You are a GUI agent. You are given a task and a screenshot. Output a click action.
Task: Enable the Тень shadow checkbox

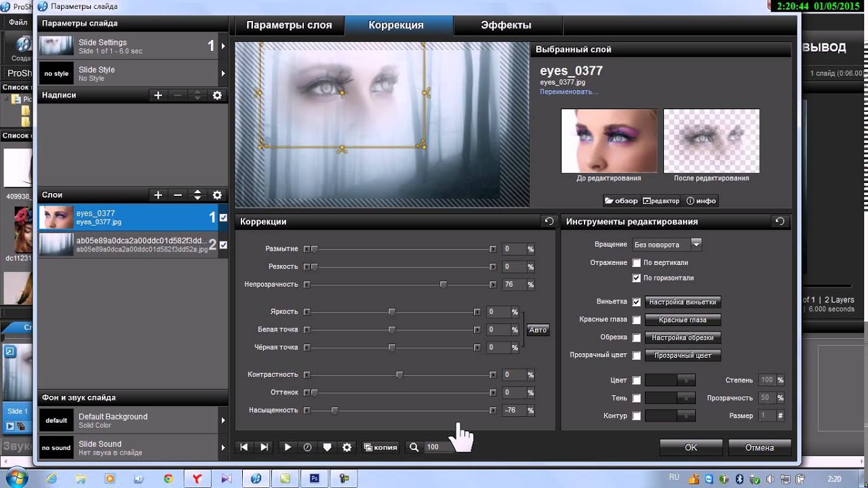point(636,398)
